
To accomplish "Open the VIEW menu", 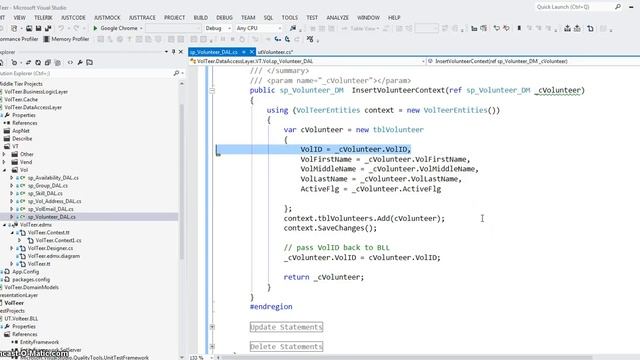I will (x=19, y=18).
